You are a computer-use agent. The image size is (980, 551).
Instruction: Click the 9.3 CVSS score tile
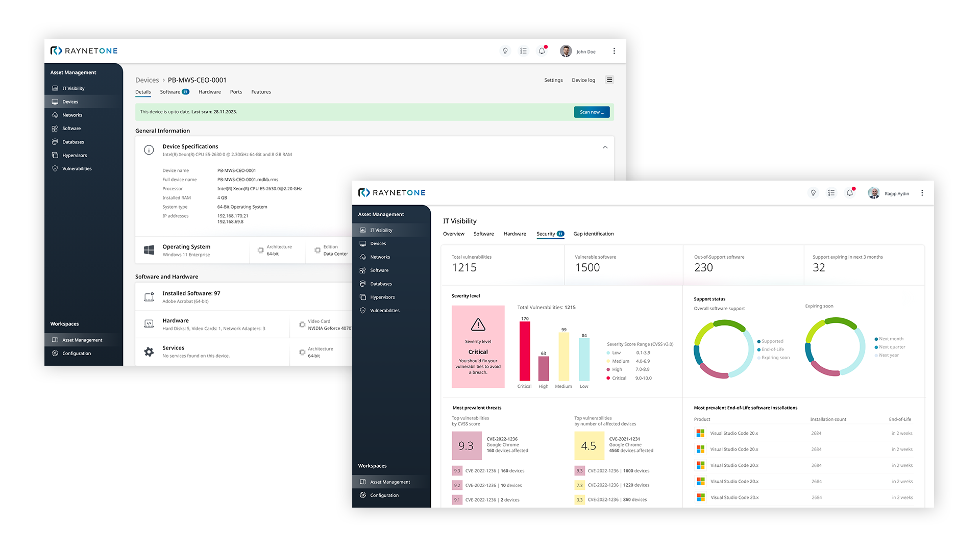pos(465,446)
